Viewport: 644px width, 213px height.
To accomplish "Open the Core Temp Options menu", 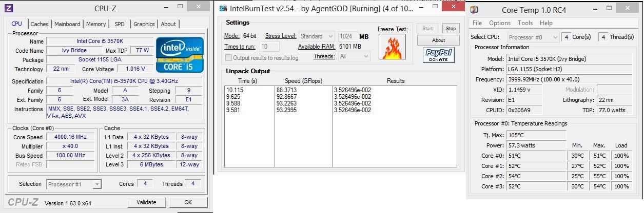I will coord(500,23).
